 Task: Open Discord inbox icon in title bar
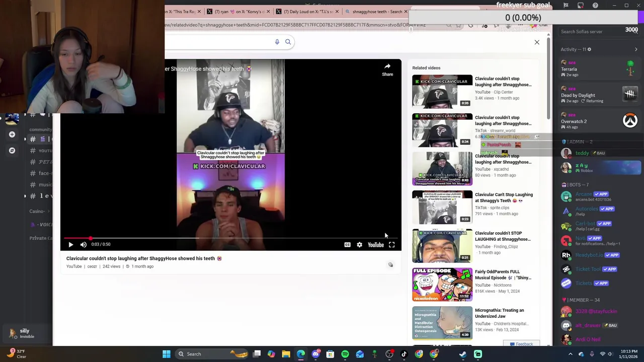click(x=581, y=6)
